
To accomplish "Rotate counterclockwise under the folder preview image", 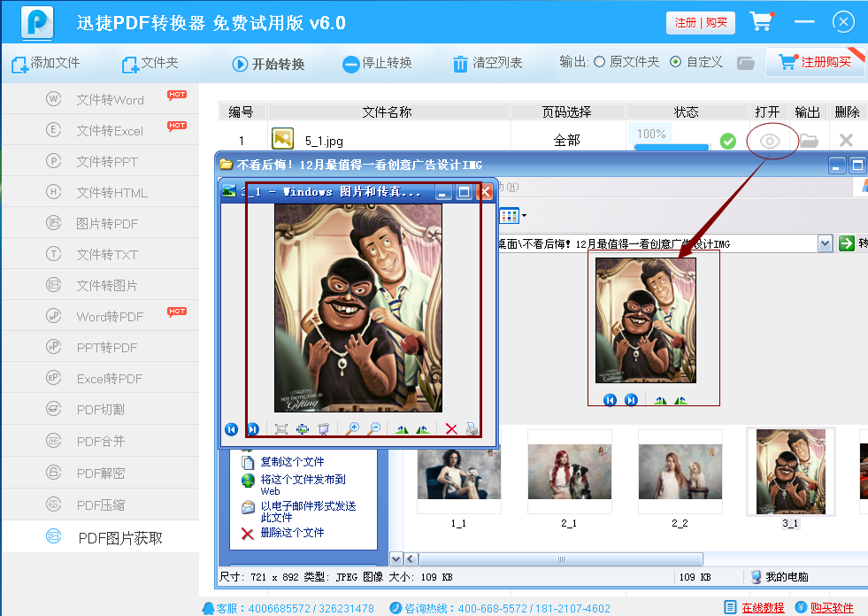I will [680, 400].
